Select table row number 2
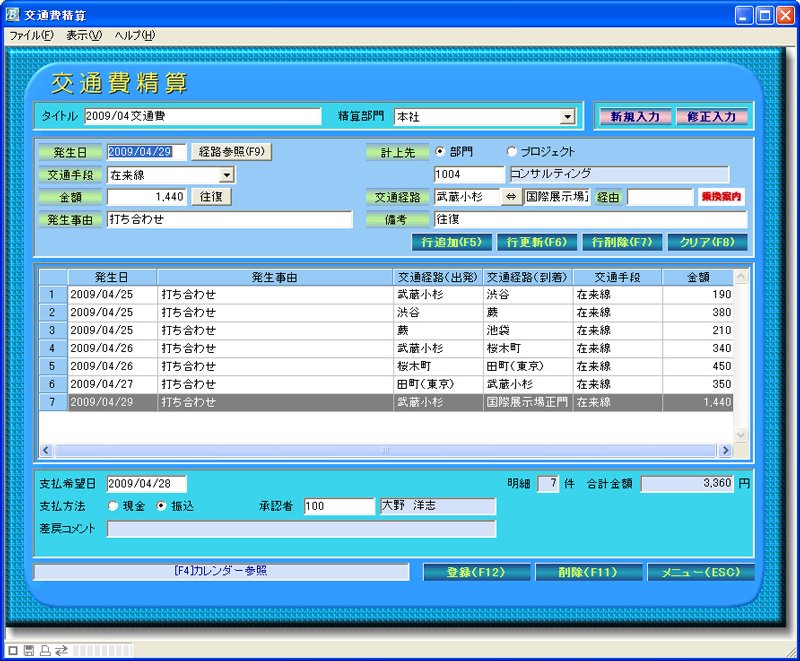 [x=386, y=313]
